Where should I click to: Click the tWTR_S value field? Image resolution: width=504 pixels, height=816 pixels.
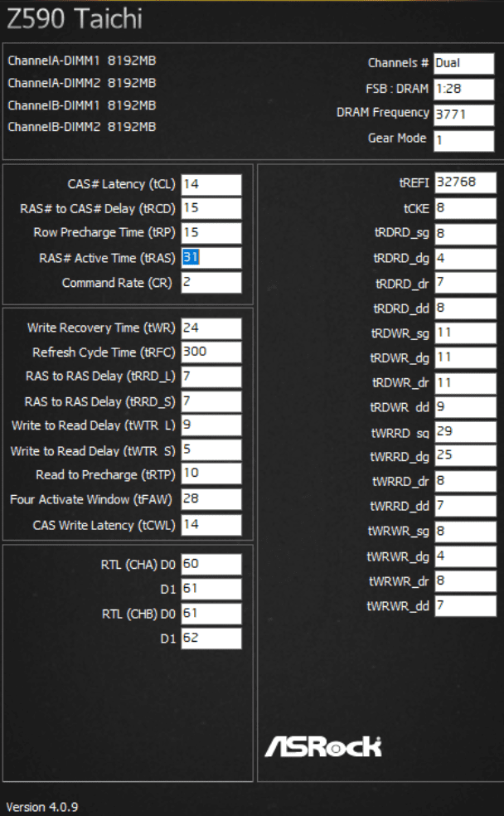point(211,450)
